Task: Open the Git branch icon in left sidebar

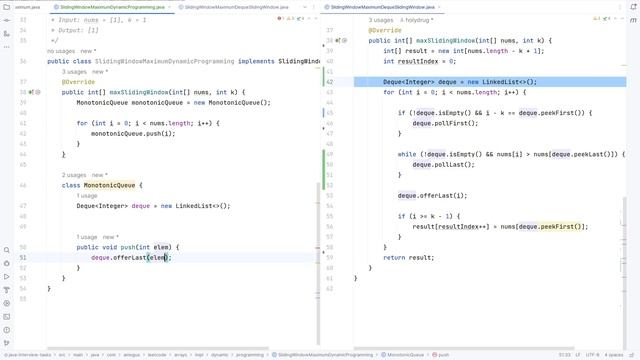Action: pyautogui.click(x=7, y=343)
